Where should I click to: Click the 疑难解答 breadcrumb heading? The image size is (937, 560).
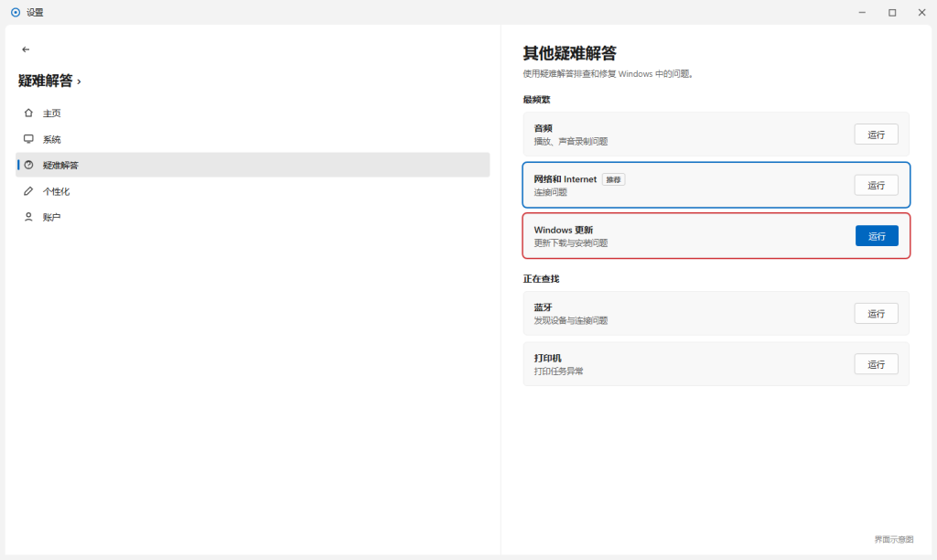tap(46, 81)
